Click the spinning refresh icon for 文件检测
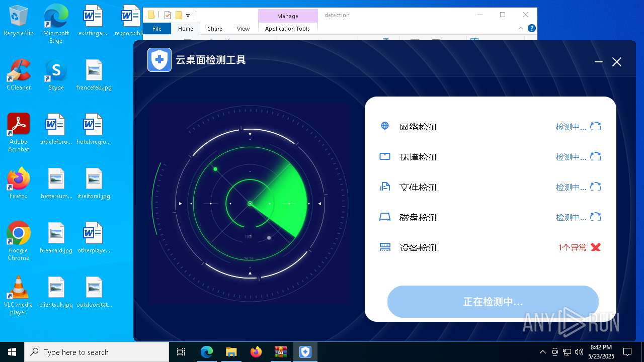The height and width of the screenshot is (362, 644). click(596, 187)
